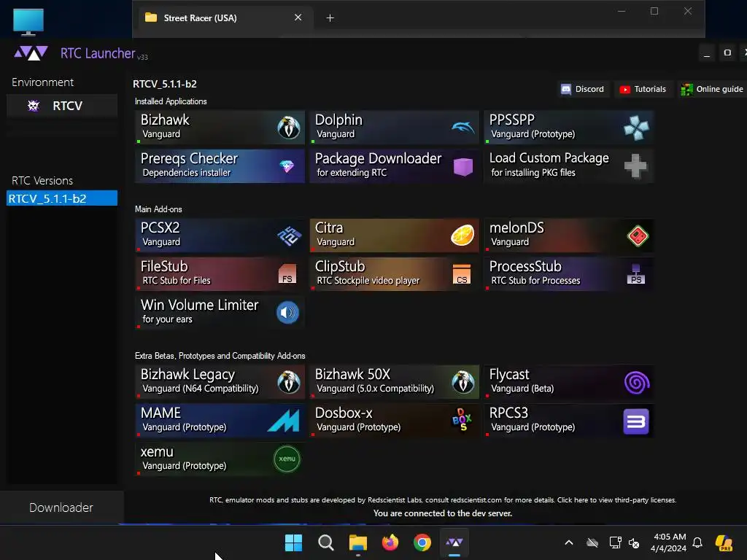
Task: Select the RTCV environment entry
Action: click(62, 106)
